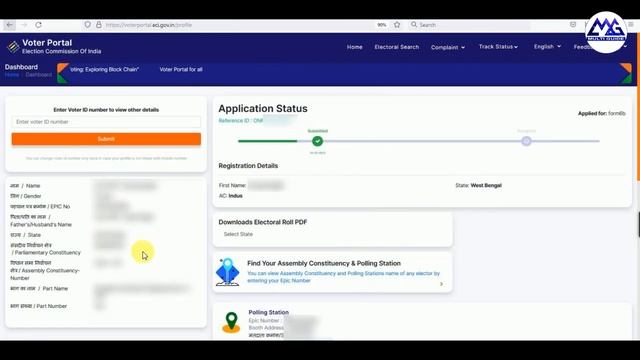Click the 'Exploring Block Chain' ticker text
Screen dimensions: 640x360
[104, 69]
